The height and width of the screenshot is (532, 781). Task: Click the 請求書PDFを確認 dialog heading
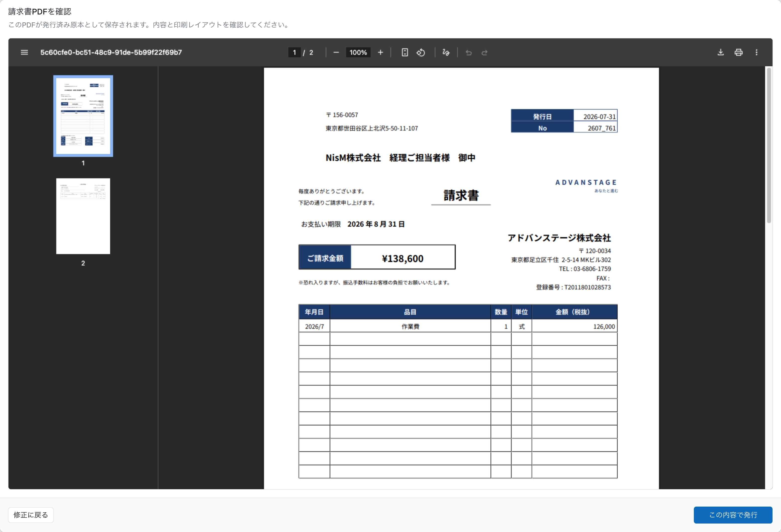coord(40,11)
